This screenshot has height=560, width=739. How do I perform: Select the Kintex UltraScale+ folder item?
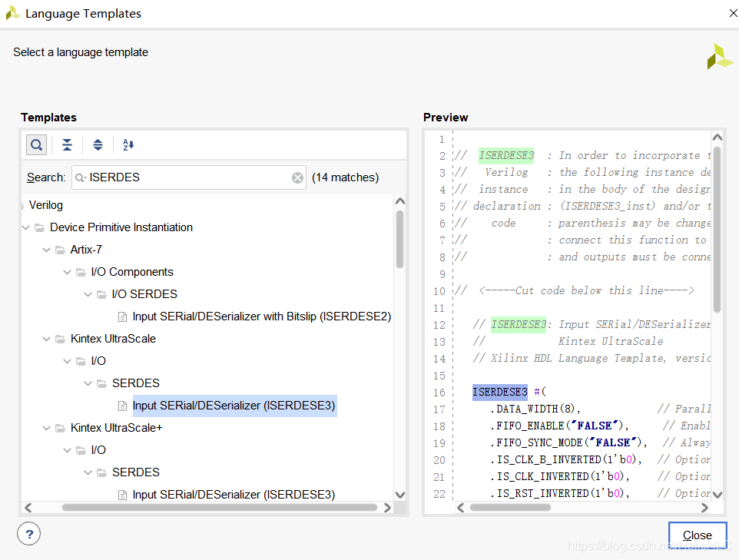pyautogui.click(x=116, y=428)
